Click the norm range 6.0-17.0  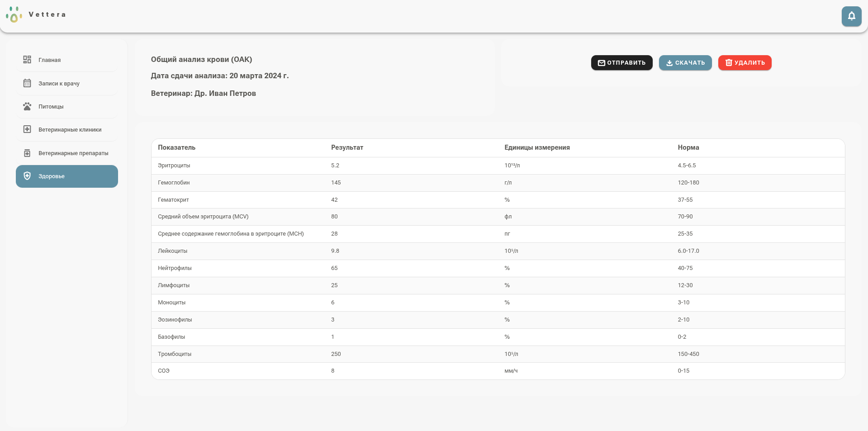pyautogui.click(x=688, y=251)
